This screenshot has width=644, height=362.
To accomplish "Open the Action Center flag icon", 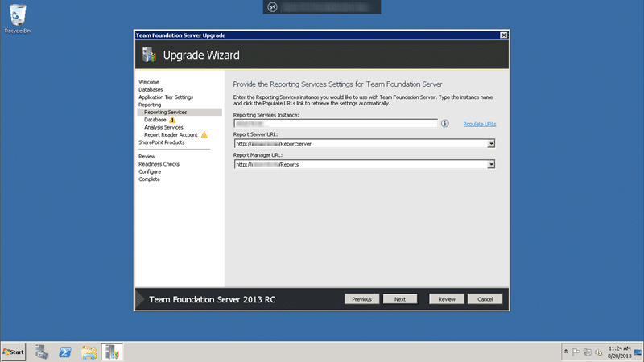I will pyautogui.click(x=576, y=352).
